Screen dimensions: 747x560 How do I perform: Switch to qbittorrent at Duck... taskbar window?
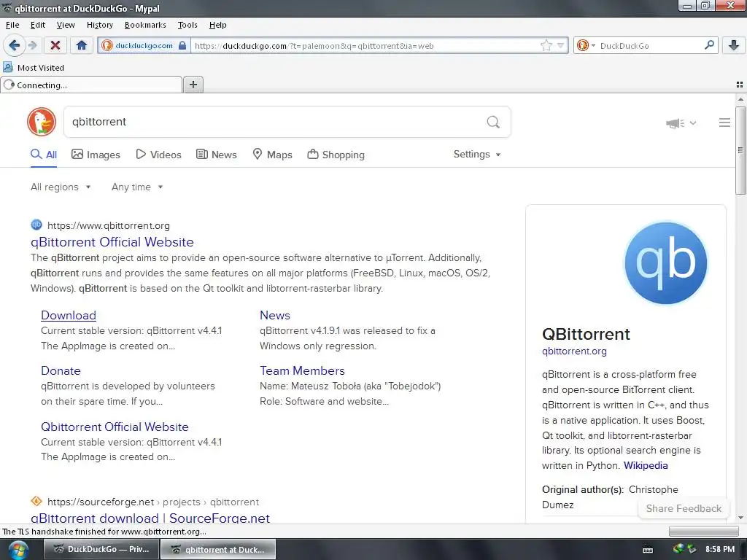pyautogui.click(x=217, y=549)
